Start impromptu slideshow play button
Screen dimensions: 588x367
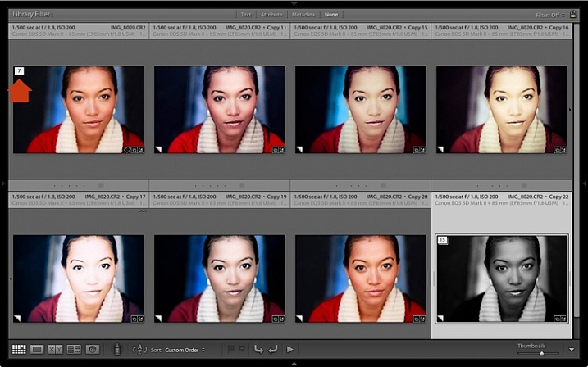289,350
